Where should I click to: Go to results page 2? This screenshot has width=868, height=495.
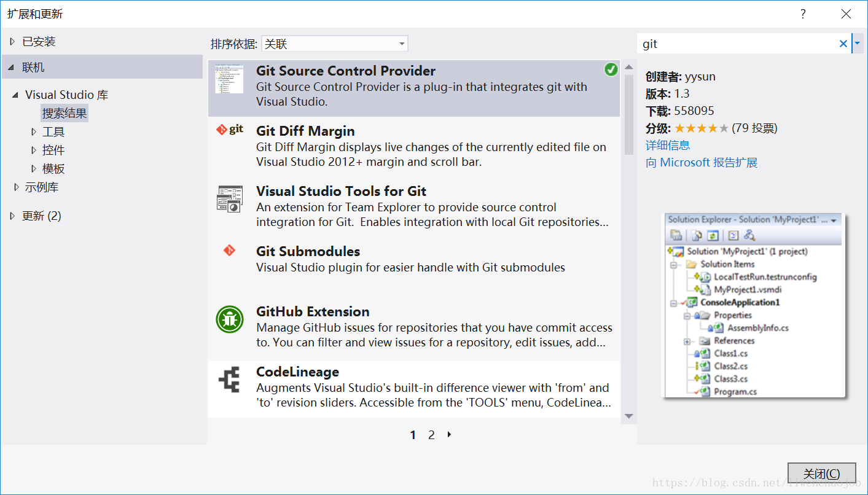coord(431,435)
